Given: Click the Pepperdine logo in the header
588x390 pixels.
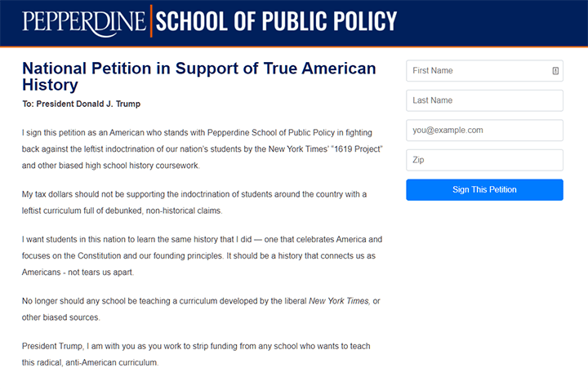Looking at the screenshot, I should pos(84,23).
